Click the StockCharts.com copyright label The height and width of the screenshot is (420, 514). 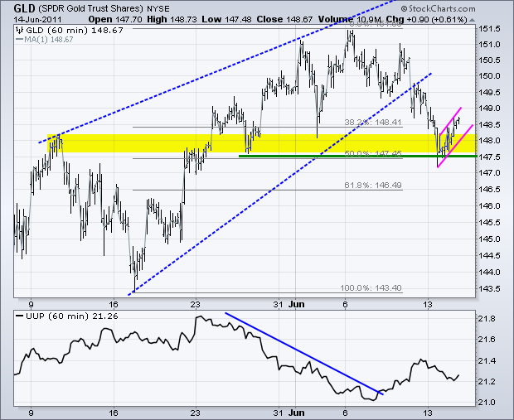[x=438, y=8]
